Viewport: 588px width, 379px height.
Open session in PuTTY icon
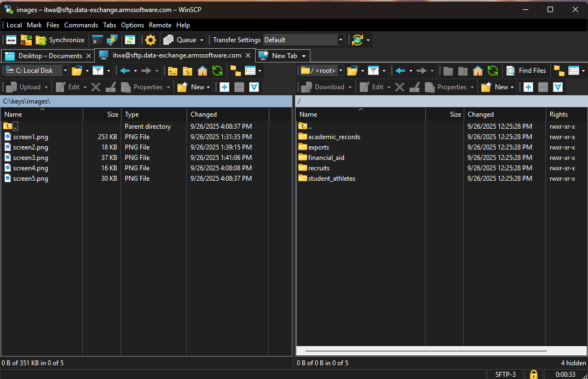pyautogui.click(x=112, y=40)
